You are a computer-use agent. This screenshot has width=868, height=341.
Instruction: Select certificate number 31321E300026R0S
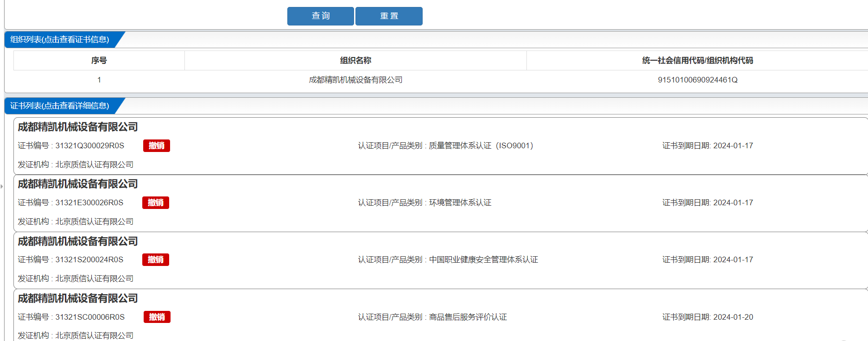tap(89, 202)
